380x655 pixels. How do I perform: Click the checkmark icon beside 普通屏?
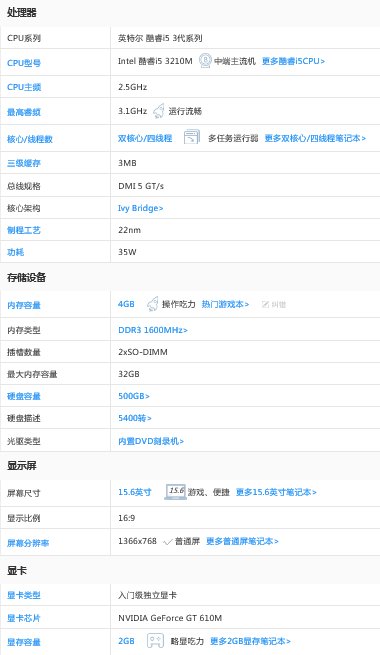pos(168,542)
